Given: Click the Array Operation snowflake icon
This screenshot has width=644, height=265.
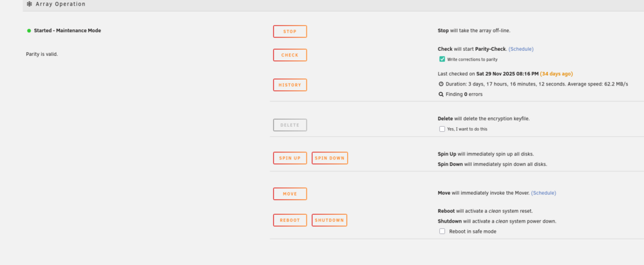Looking at the screenshot, I should (29, 4).
